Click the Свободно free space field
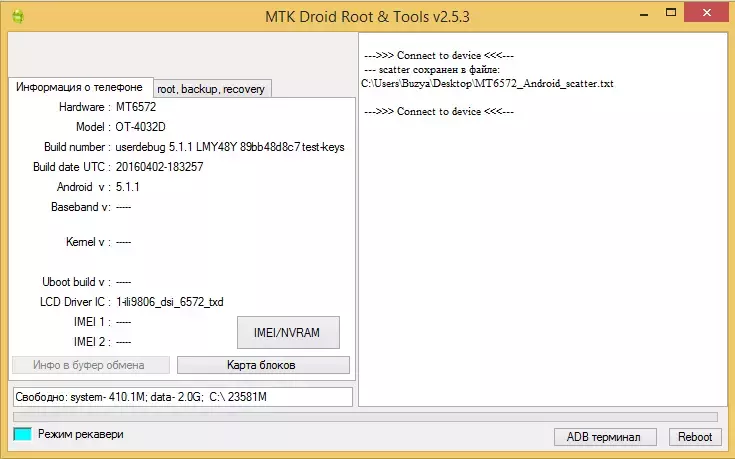Viewport: 735px width, 459px height. pos(183,397)
